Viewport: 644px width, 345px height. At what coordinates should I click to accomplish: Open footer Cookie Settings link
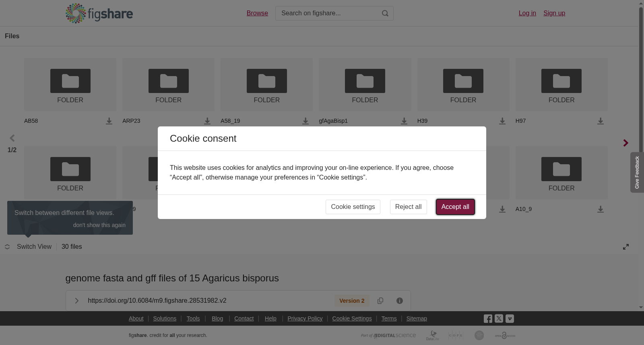coord(352,318)
